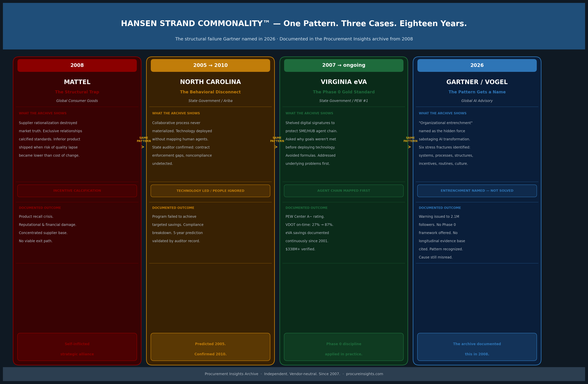Click Predicted 2005. Confirmed 2010. box
This screenshot has height=384, width=588.
(x=210, y=347)
